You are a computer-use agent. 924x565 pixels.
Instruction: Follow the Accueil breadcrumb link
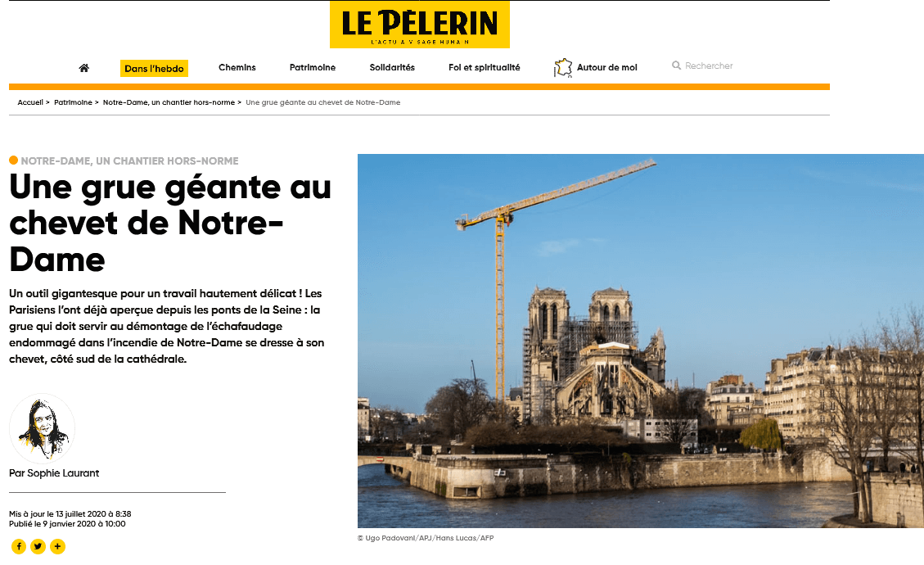coord(30,102)
